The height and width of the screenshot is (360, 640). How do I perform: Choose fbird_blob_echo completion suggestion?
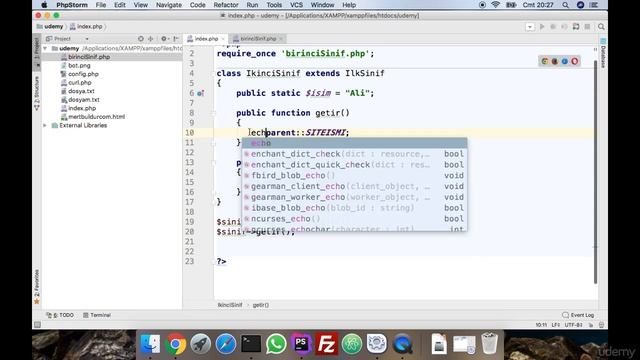pyautogui.click(x=354, y=176)
